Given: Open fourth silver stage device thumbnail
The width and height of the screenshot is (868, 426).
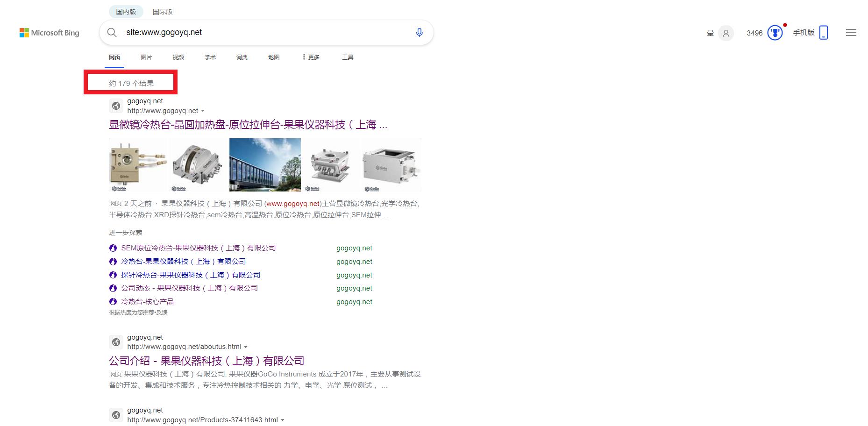Looking at the screenshot, I should pyautogui.click(x=331, y=165).
